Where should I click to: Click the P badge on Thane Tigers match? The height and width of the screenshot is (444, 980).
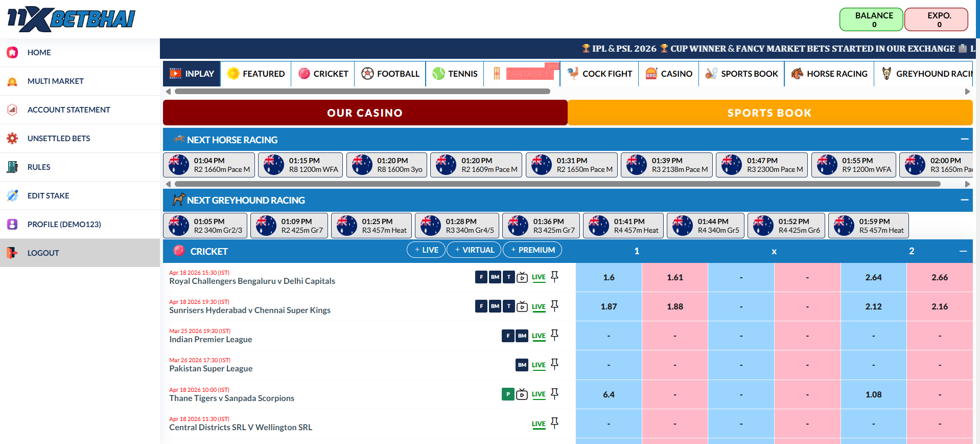tap(508, 394)
